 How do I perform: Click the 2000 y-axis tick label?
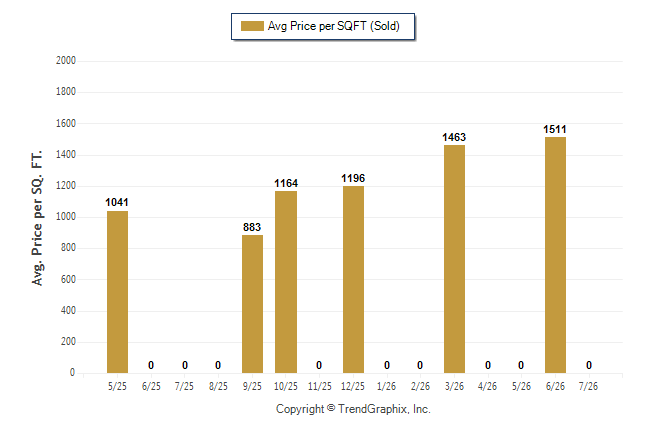66,61
